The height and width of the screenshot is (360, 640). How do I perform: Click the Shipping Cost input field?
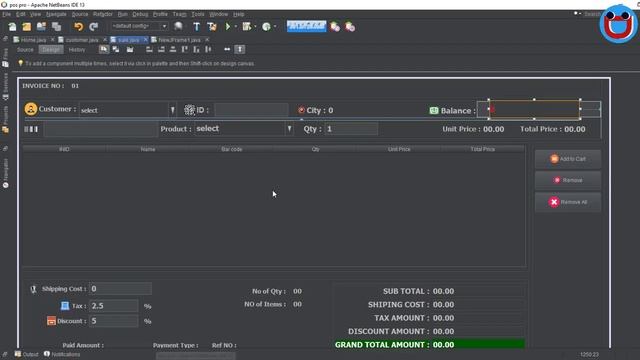(x=120, y=289)
